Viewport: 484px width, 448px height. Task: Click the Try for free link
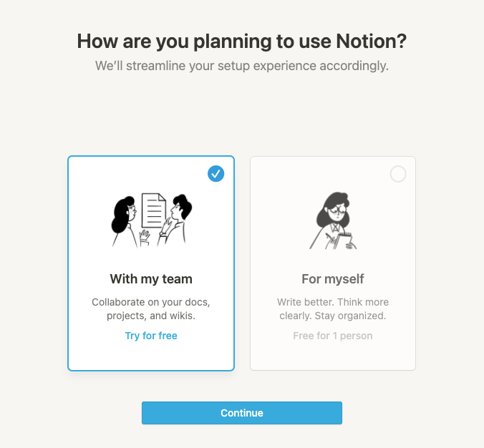[151, 336]
